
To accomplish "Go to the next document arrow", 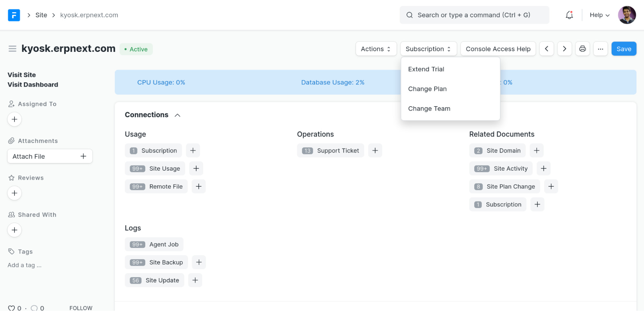I will click(x=564, y=49).
